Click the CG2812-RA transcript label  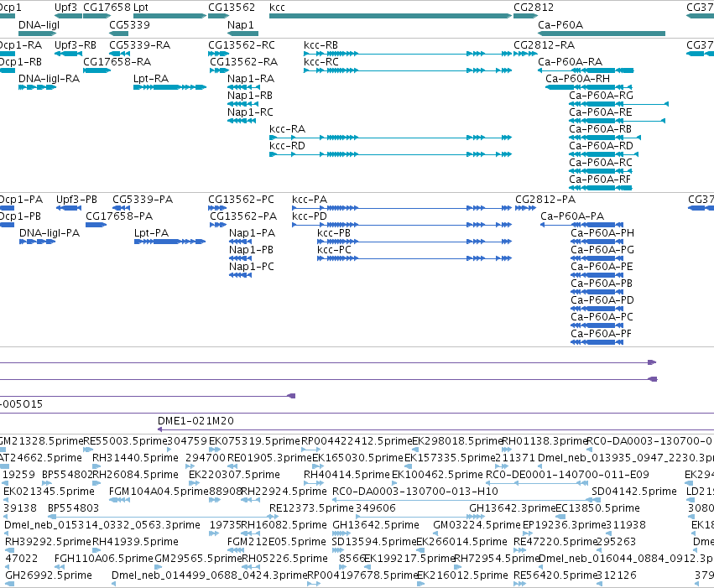[x=544, y=45]
